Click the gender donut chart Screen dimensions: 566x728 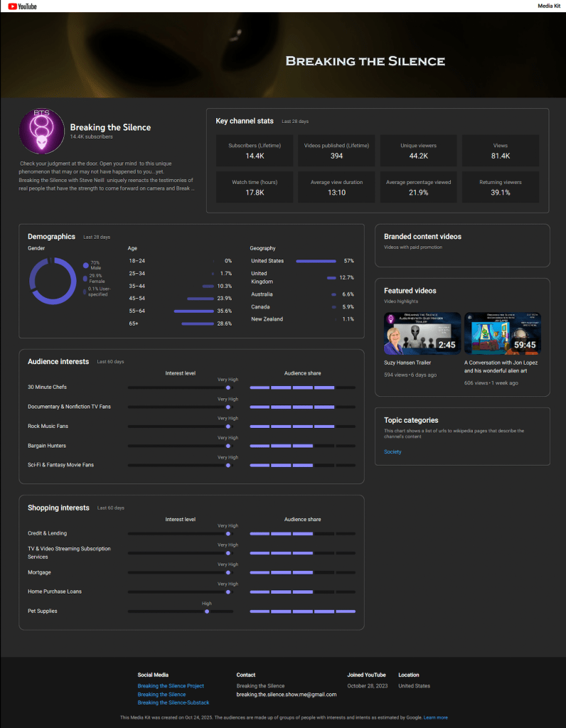tap(53, 281)
